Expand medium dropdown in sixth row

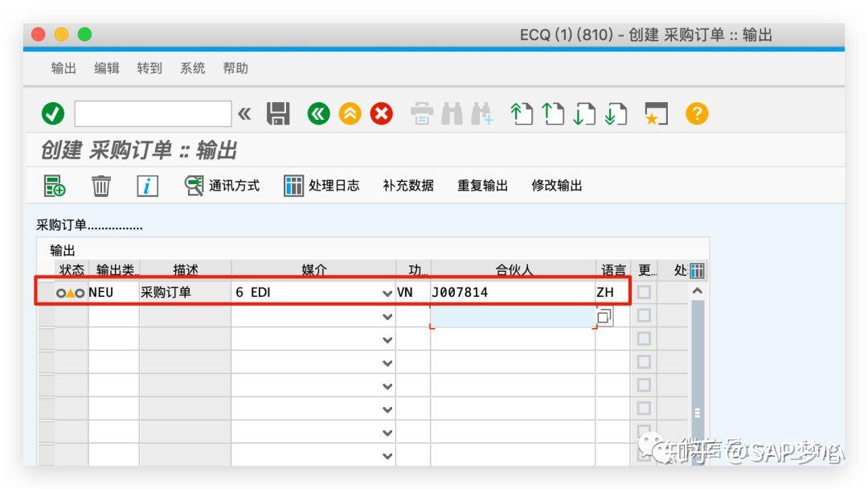click(x=387, y=410)
